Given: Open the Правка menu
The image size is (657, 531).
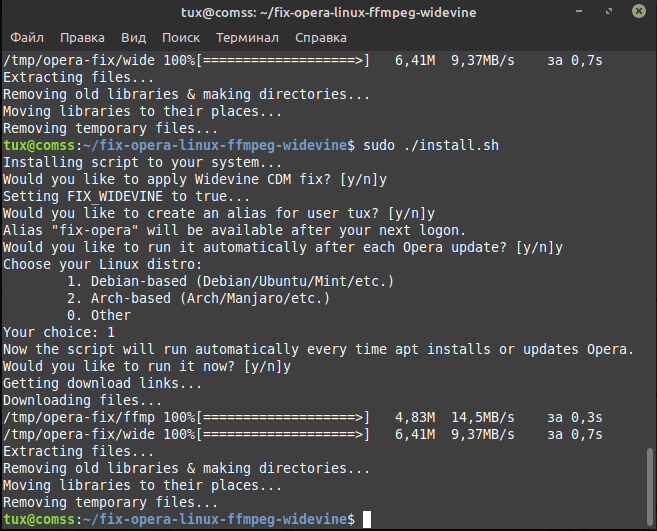Looking at the screenshot, I should coord(82,38).
